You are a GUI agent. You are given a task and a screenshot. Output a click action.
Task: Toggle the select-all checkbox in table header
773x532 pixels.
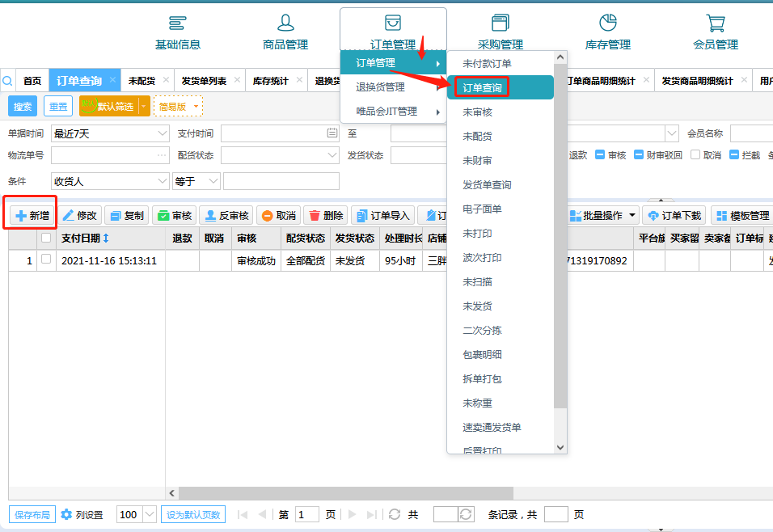pos(46,238)
